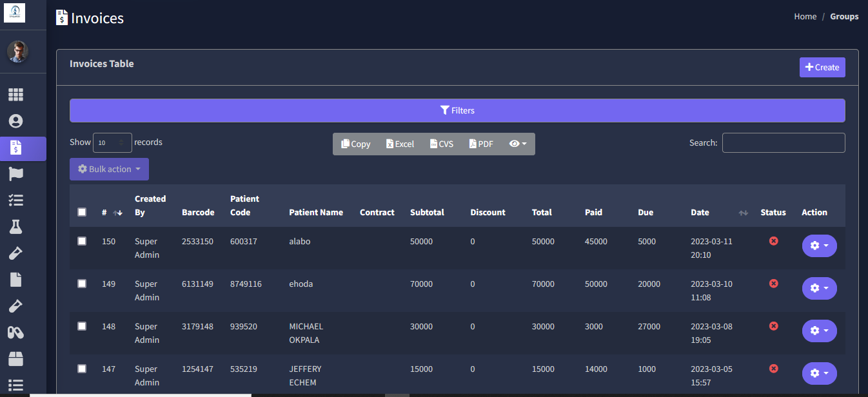Expand the Bulk action dropdown
868x397 pixels.
(x=109, y=169)
